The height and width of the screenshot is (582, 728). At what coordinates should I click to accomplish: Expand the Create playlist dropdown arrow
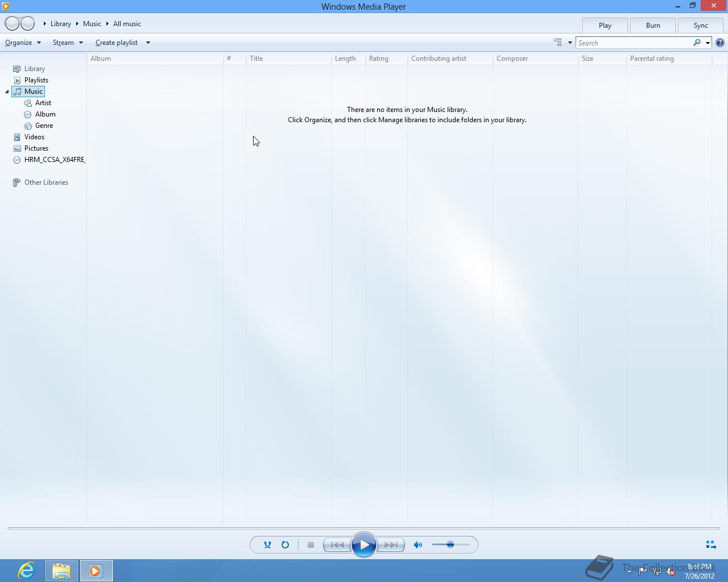[148, 43]
